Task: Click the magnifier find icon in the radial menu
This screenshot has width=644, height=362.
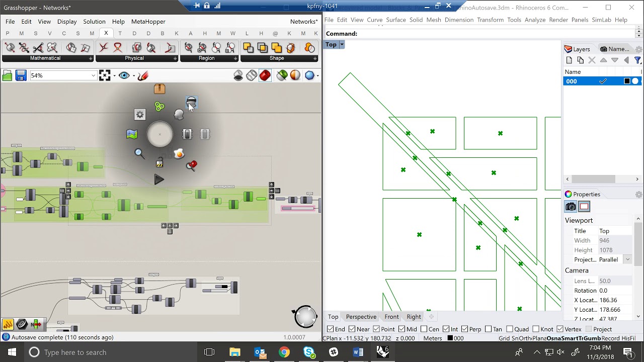Action: click(x=139, y=153)
